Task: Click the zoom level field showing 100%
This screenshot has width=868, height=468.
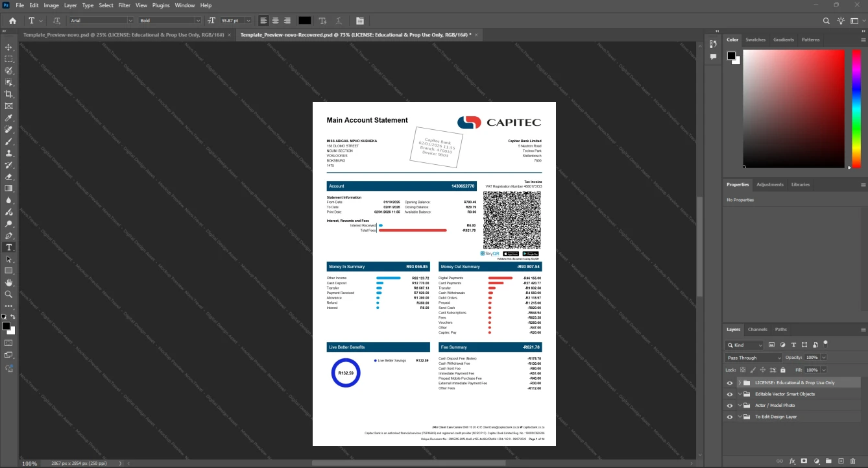Action: (x=30, y=463)
